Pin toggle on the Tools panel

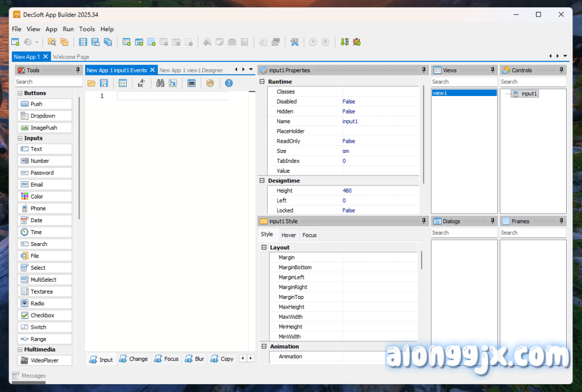click(78, 70)
